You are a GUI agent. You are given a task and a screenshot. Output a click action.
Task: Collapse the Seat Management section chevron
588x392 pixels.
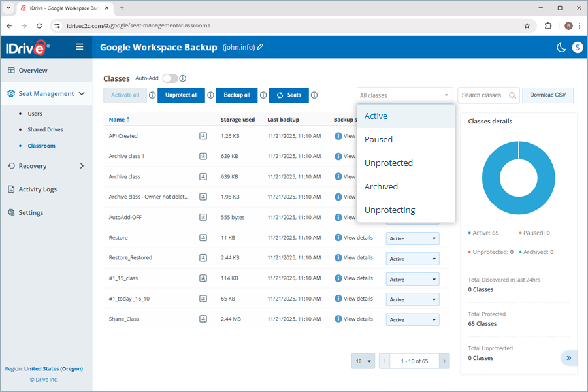point(82,93)
